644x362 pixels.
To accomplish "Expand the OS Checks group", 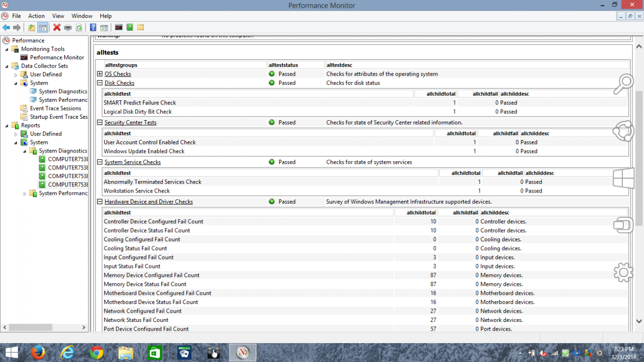I will tap(100, 74).
